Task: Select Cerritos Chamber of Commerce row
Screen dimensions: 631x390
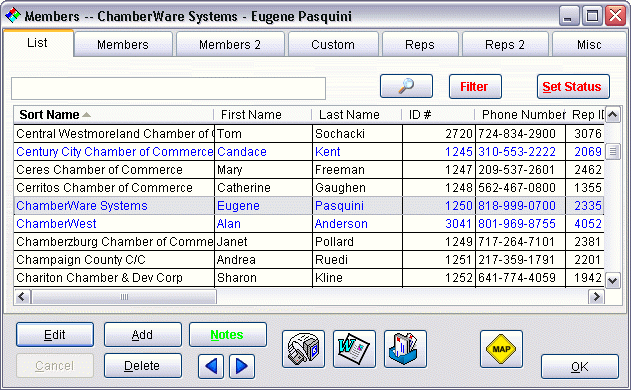Action: point(309,188)
